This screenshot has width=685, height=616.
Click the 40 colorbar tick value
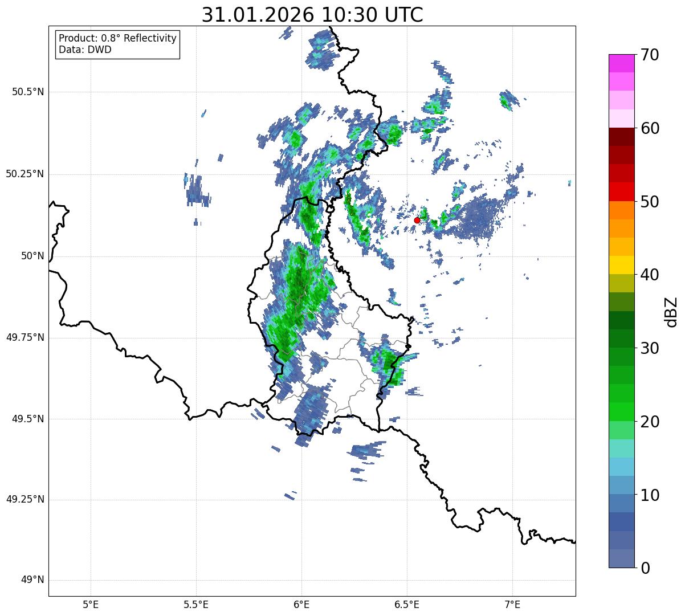coord(650,275)
